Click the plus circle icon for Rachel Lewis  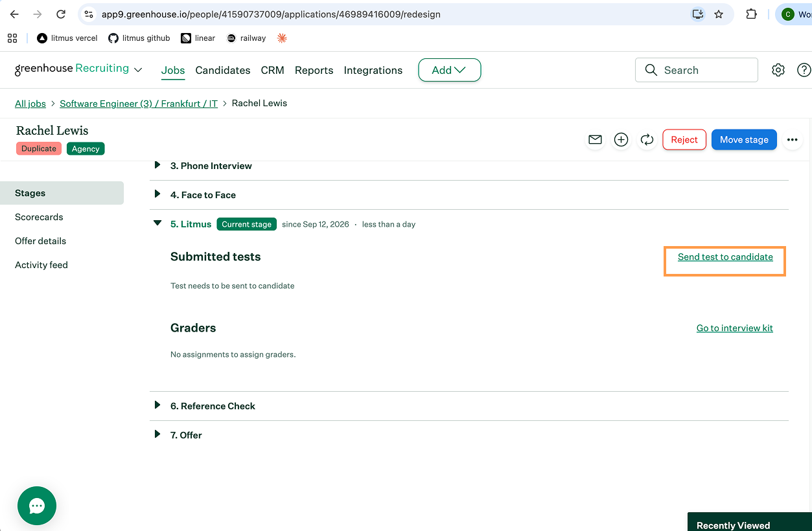coord(621,139)
